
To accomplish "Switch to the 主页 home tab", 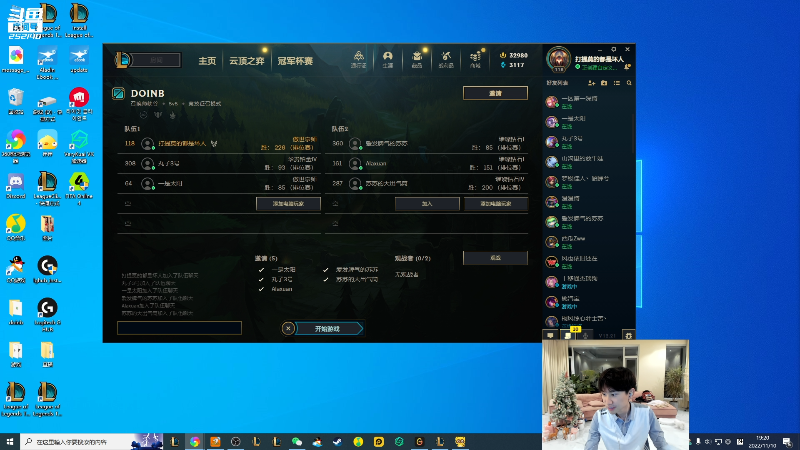I will pyautogui.click(x=207, y=61).
